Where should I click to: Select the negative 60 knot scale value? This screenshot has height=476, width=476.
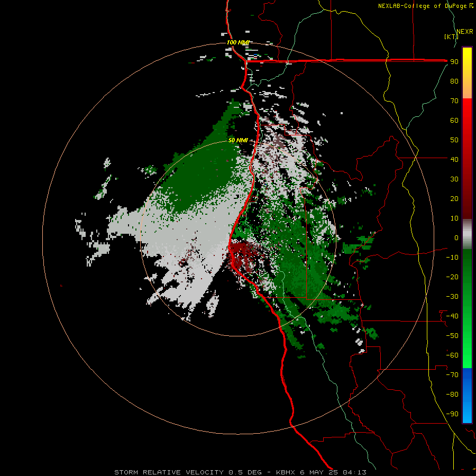click(452, 355)
